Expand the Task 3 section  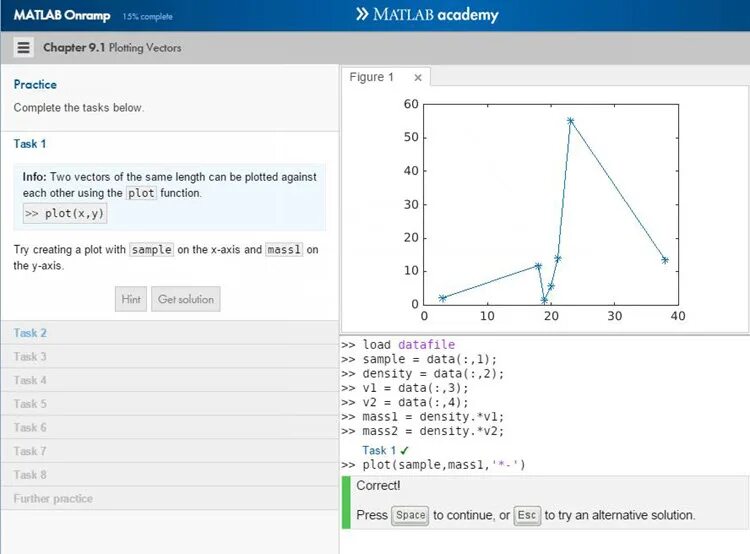pos(170,356)
